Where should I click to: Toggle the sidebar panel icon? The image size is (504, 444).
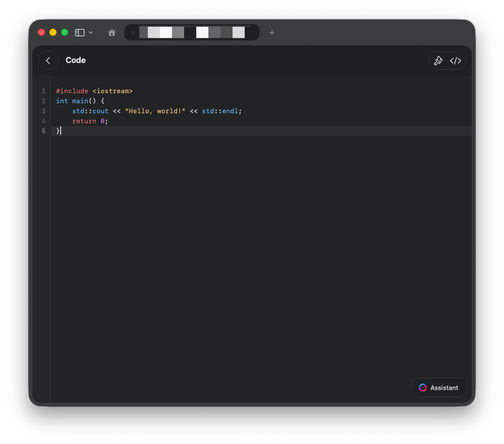pyautogui.click(x=79, y=32)
